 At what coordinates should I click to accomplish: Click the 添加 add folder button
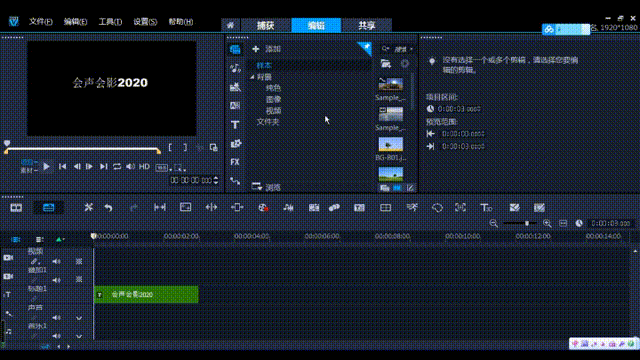[266, 49]
